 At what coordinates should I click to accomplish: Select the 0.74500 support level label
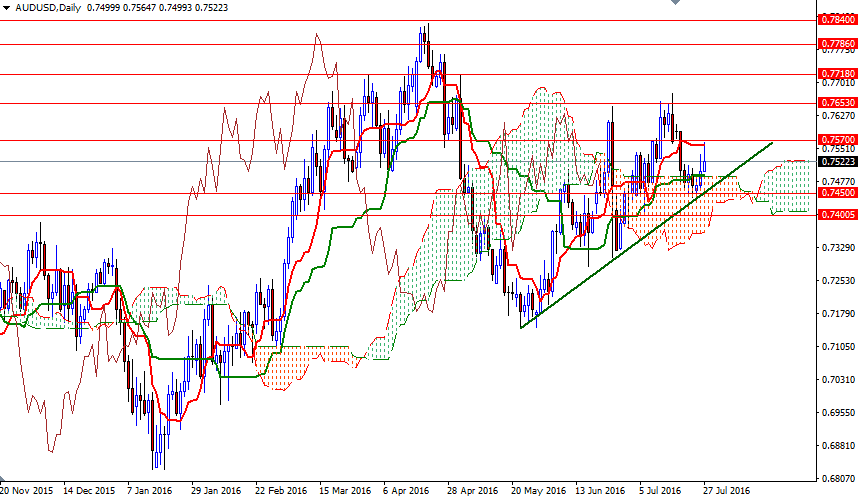(837, 193)
